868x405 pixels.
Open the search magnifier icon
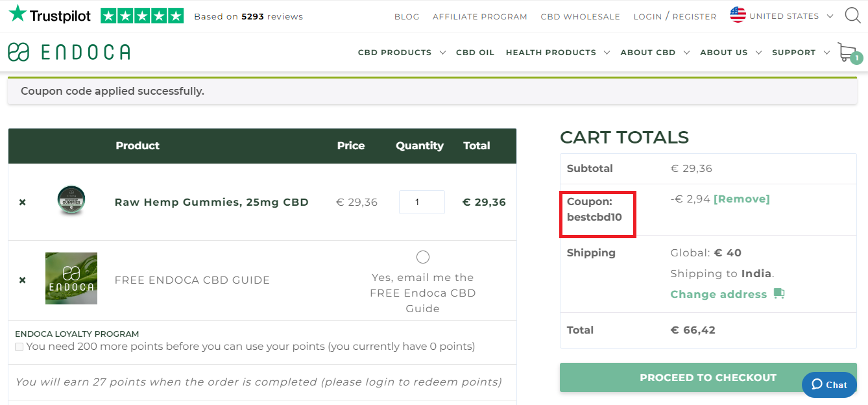pos(852,15)
